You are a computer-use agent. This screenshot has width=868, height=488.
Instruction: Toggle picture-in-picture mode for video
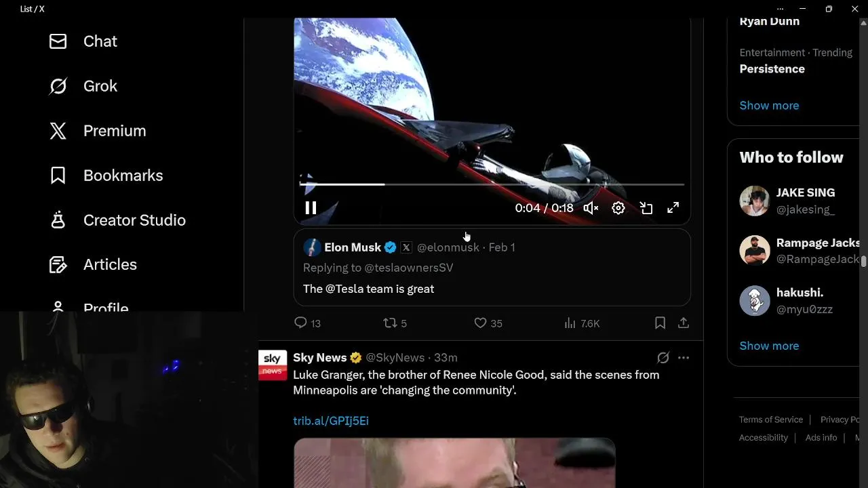646,208
